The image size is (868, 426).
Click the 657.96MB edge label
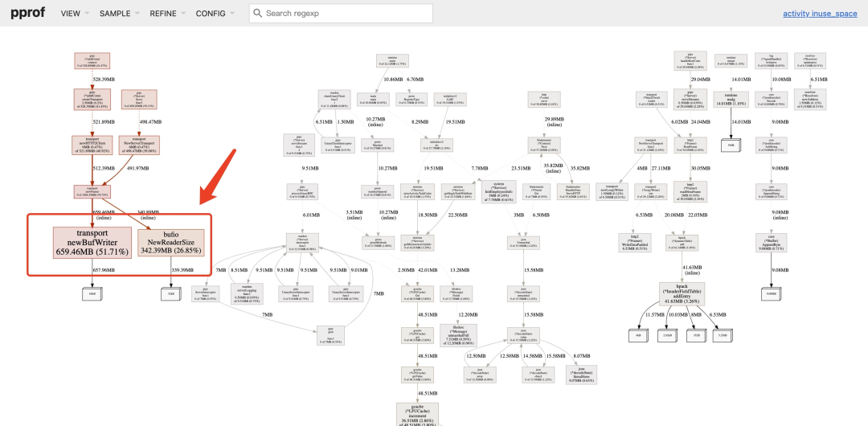coord(104,270)
